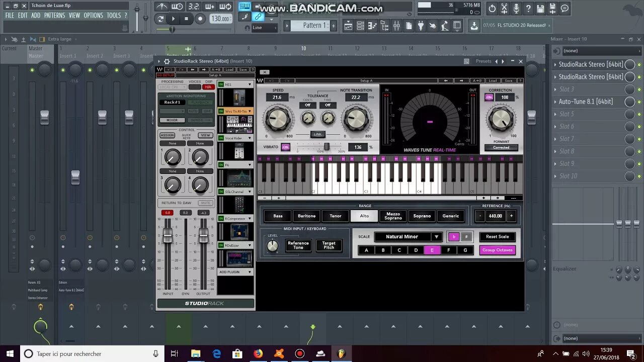The image size is (644, 362).
Task: Click StudioRack next preset arrow
Action: (x=503, y=61)
